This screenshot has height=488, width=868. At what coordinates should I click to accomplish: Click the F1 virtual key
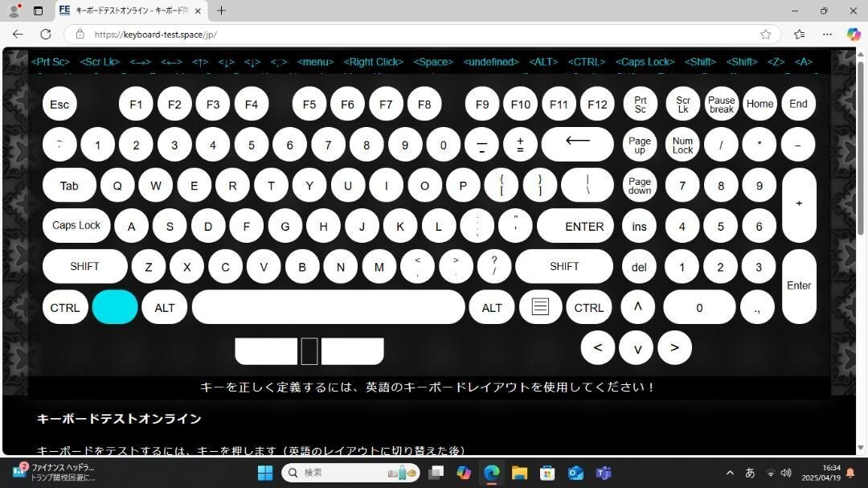tap(136, 105)
